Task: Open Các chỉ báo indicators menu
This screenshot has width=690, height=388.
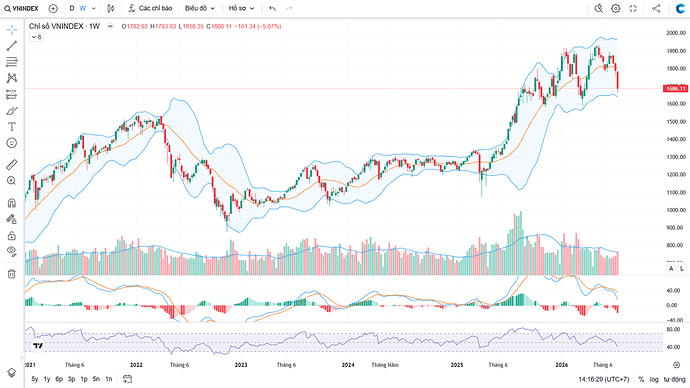Action: (x=150, y=8)
